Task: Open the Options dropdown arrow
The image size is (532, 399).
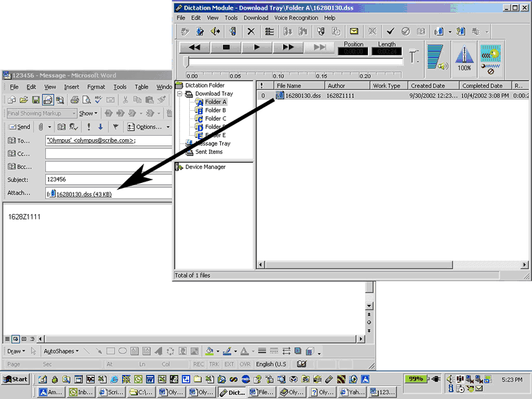Action: coord(168,127)
